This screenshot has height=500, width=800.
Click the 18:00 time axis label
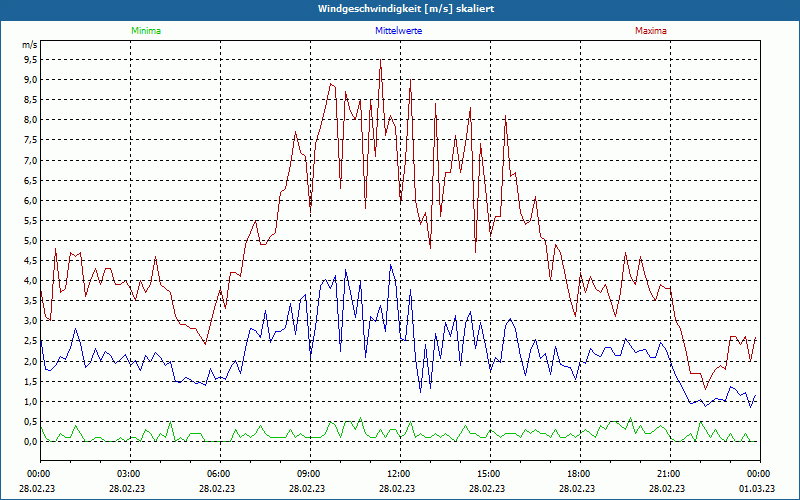coord(579,473)
